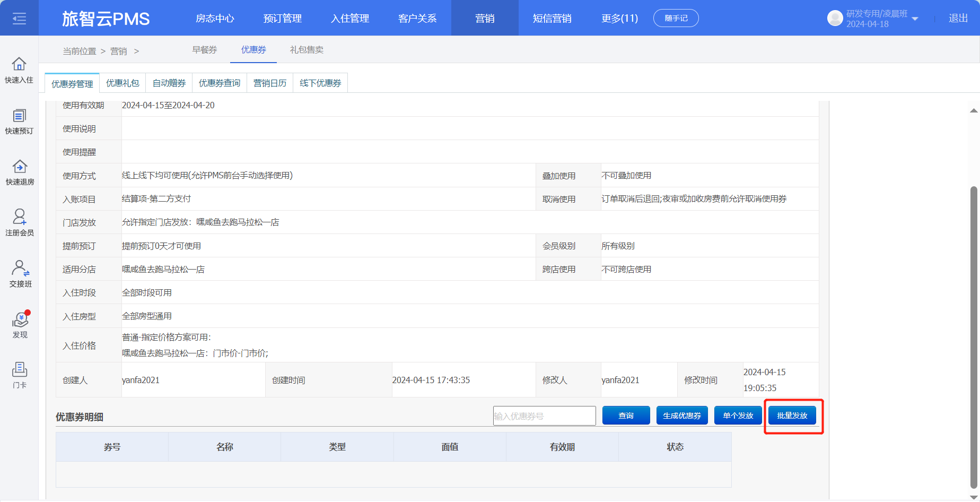Focus the 输入优惠券号 input field

[x=545, y=416]
